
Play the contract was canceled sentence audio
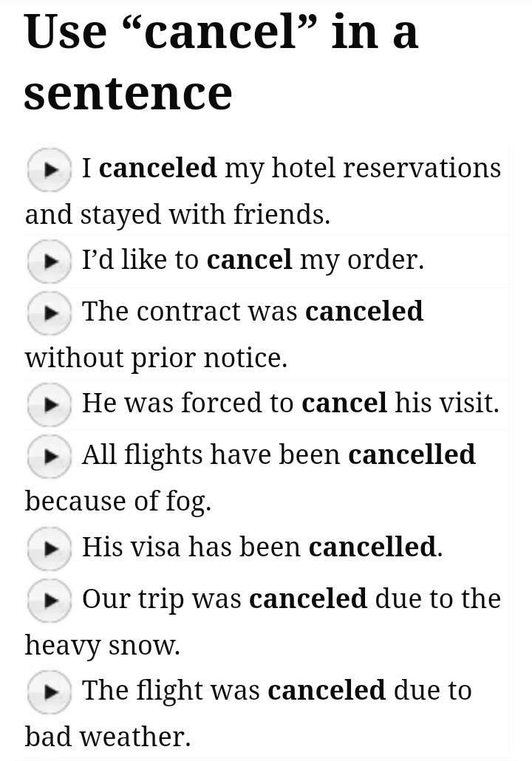(49, 313)
